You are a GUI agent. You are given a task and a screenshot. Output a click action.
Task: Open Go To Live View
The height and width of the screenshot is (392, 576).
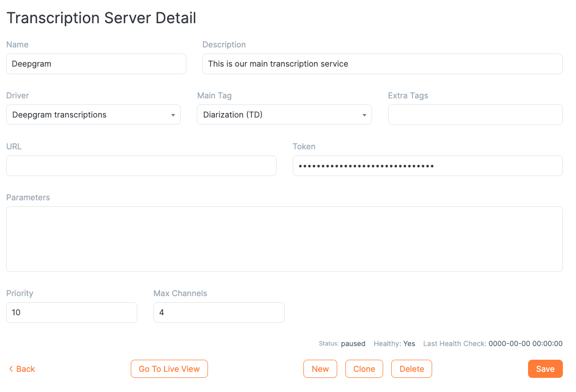click(169, 369)
